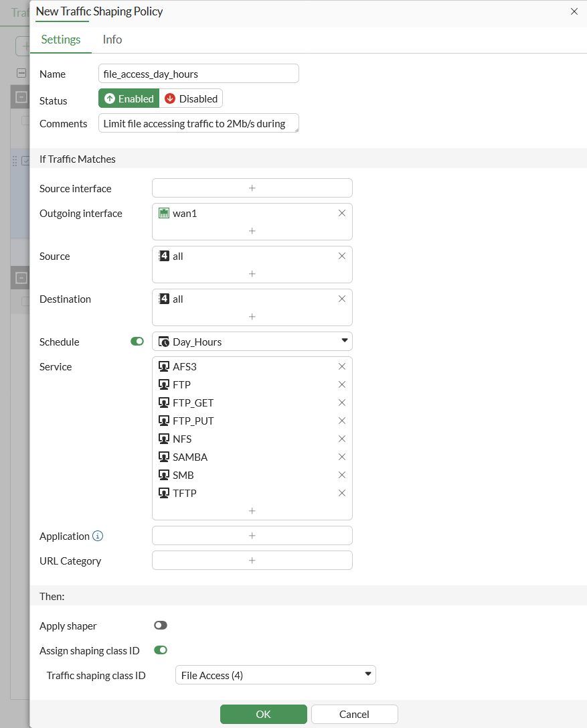Screen dimensions: 587x728
Task: Click the plus icon in Source interface
Action: [252, 188]
